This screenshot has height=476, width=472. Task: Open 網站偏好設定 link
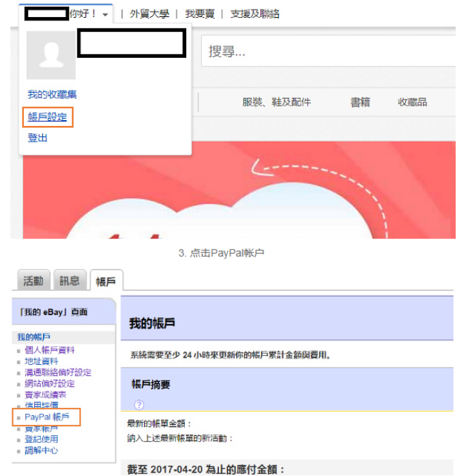pos(50,384)
